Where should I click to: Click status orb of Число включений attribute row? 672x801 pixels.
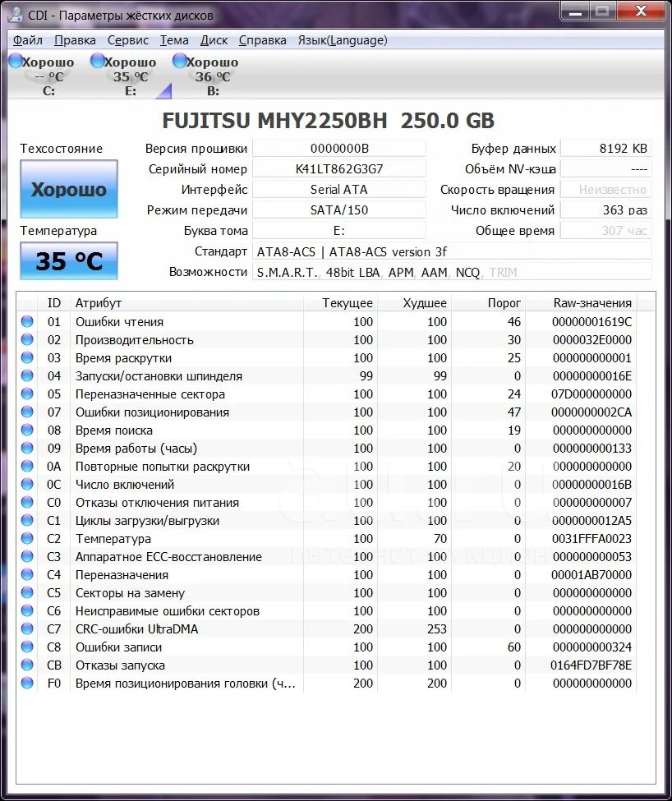(27, 484)
